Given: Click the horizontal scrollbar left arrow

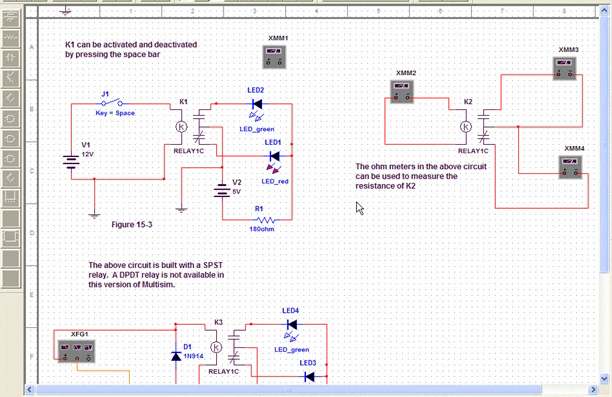Looking at the screenshot, I should point(30,389).
